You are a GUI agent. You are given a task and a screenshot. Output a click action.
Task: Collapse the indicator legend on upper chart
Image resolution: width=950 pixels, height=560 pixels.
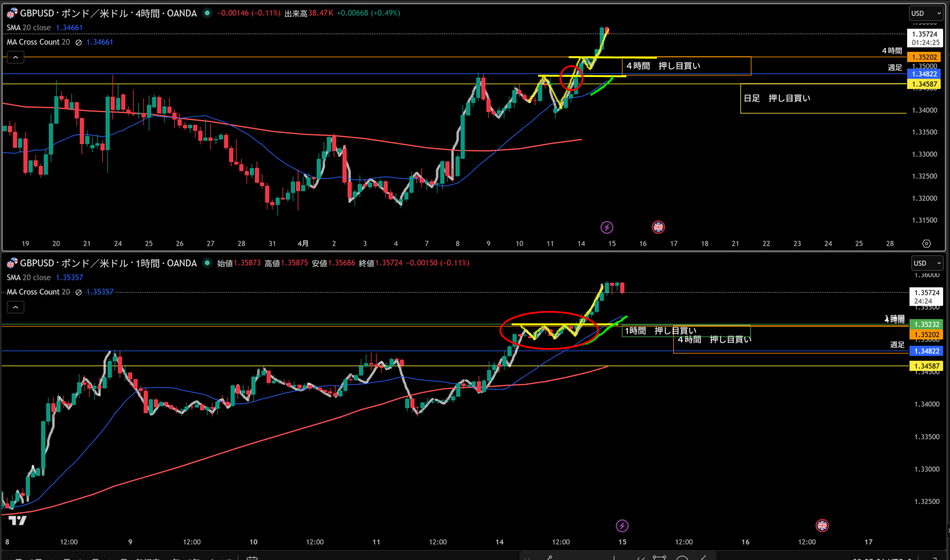coord(16,58)
